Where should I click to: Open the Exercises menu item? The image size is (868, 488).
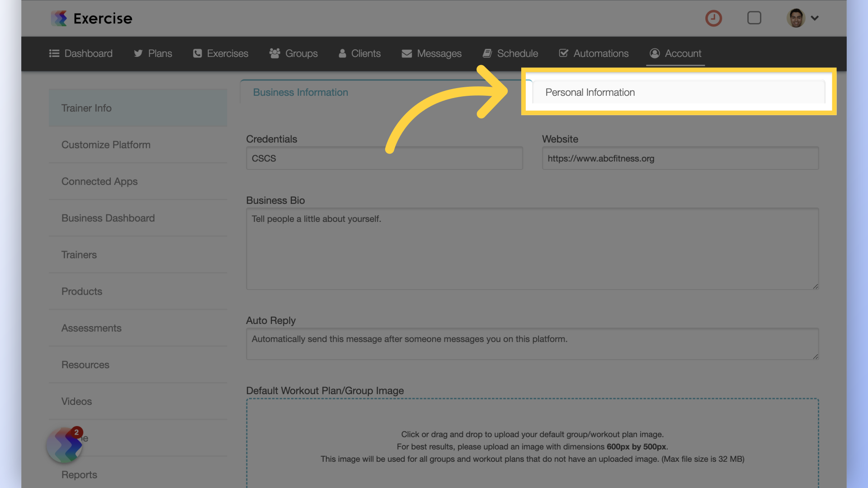(221, 53)
